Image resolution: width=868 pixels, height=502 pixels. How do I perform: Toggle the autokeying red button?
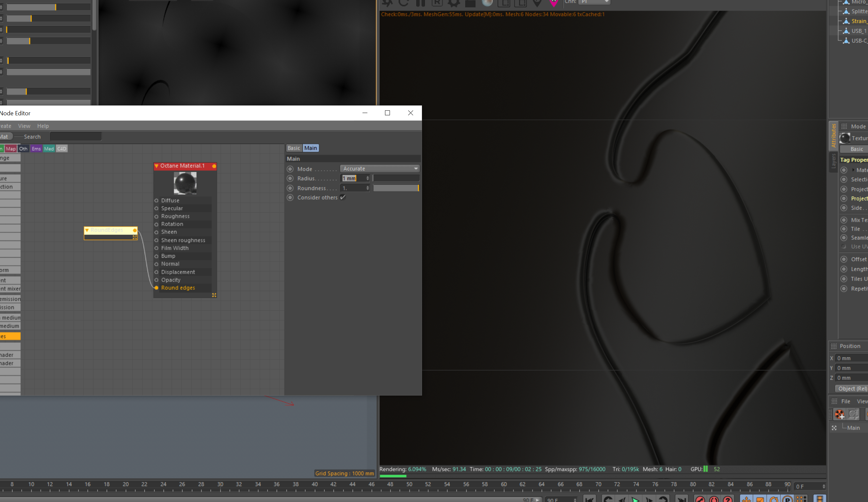click(x=714, y=499)
